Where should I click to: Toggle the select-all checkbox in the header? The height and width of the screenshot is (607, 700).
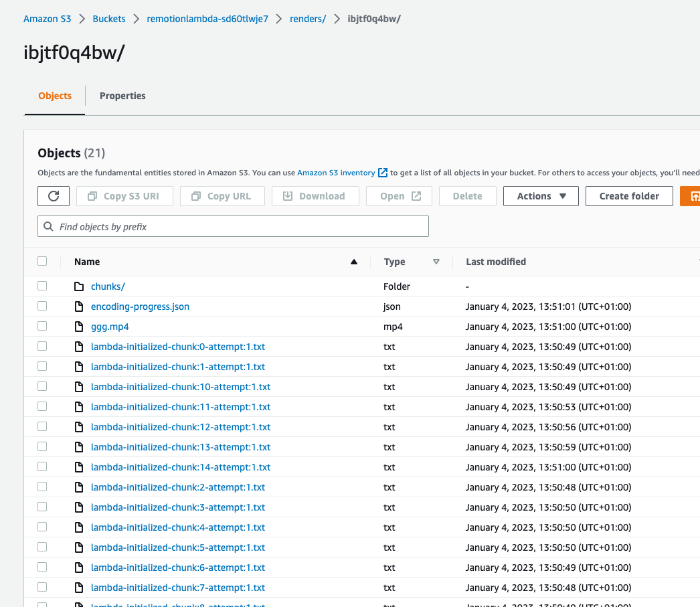tap(42, 262)
